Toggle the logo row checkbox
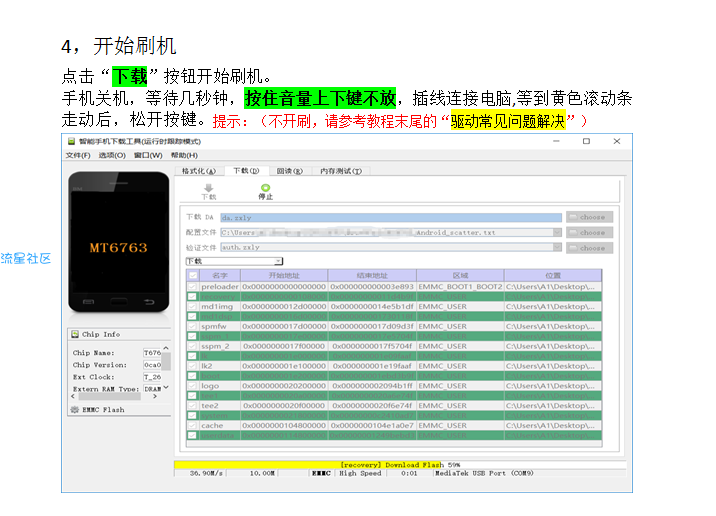Viewport: 716px width, 516px height. (x=193, y=386)
